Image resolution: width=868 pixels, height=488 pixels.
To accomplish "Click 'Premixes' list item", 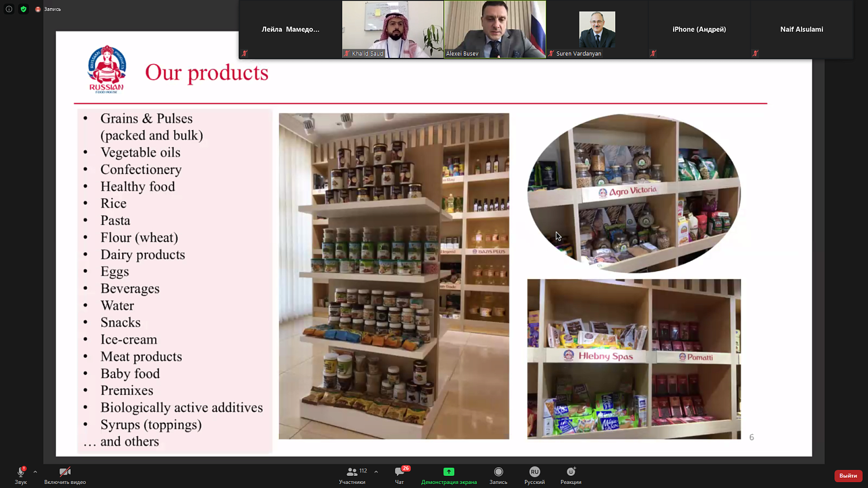I will tap(127, 391).
